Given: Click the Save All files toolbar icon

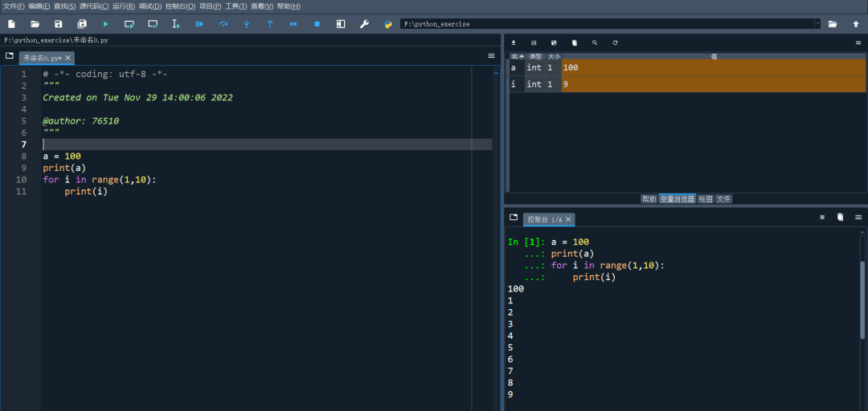Looking at the screenshot, I should [82, 24].
